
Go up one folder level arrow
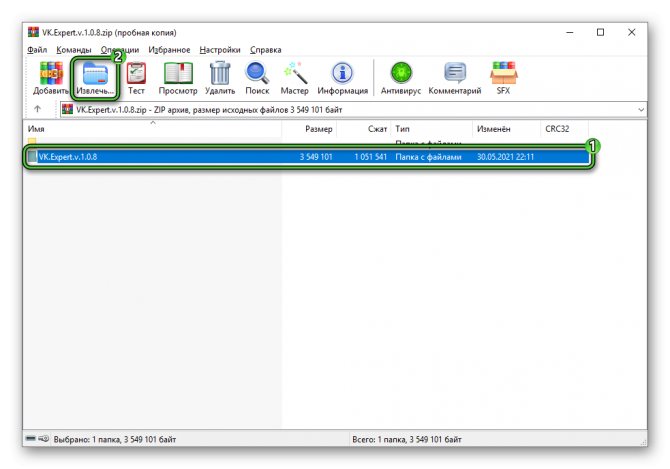[38, 109]
